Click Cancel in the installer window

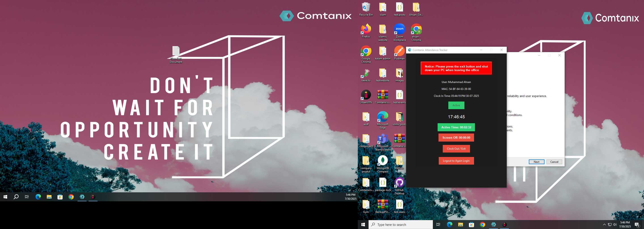(554, 162)
